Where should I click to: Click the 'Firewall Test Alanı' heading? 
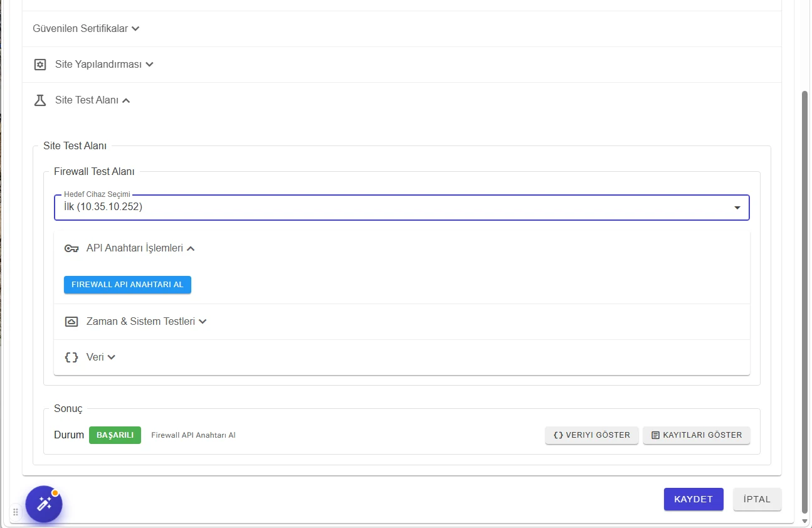tap(94, 172)
